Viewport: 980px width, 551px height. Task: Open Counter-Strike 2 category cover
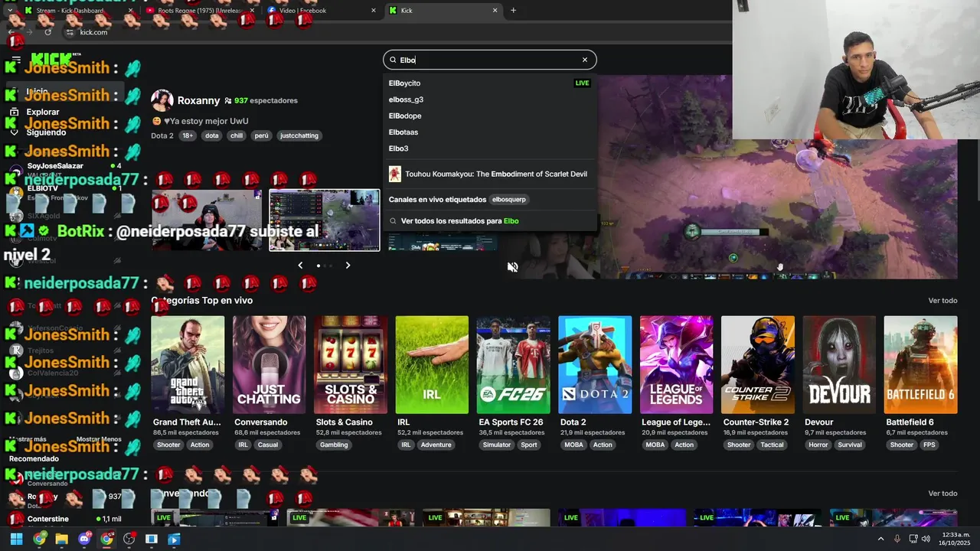(758, 365)
